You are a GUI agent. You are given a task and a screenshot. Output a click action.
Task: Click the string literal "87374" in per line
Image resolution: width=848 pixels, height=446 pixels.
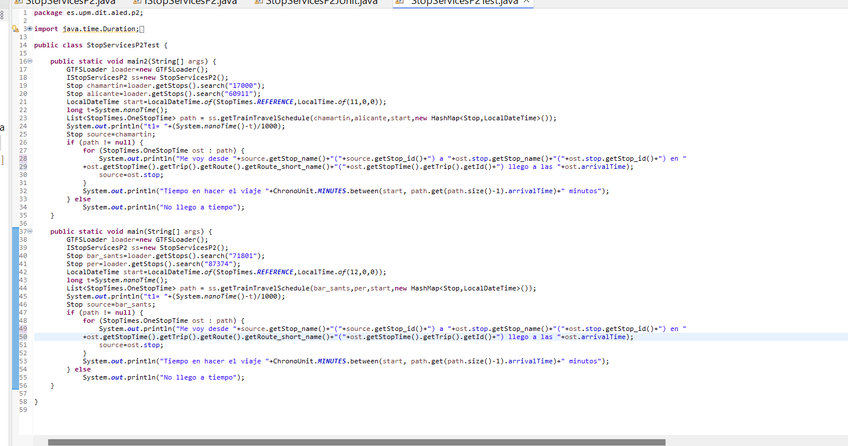coord(219,264)
